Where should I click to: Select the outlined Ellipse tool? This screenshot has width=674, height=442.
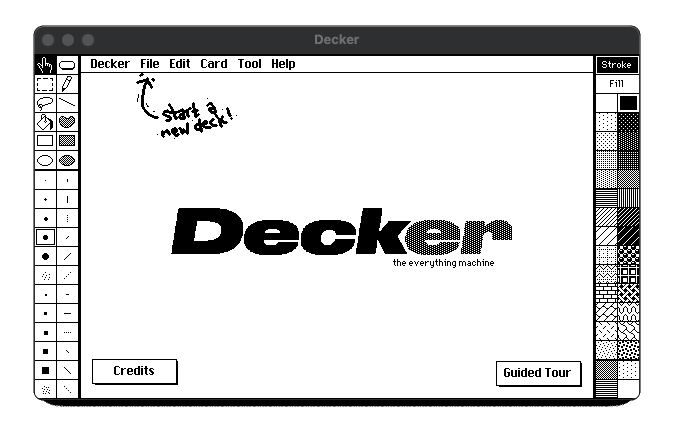tap(45, 160)
